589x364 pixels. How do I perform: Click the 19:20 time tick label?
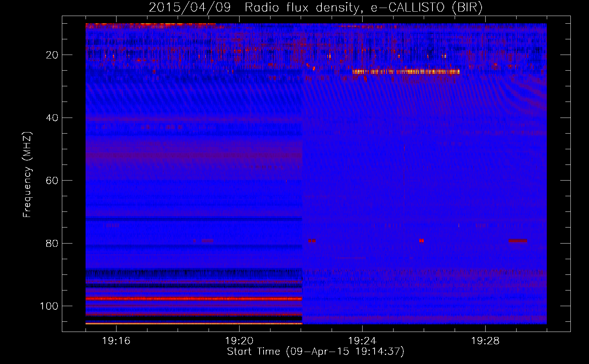coord(239,341)
